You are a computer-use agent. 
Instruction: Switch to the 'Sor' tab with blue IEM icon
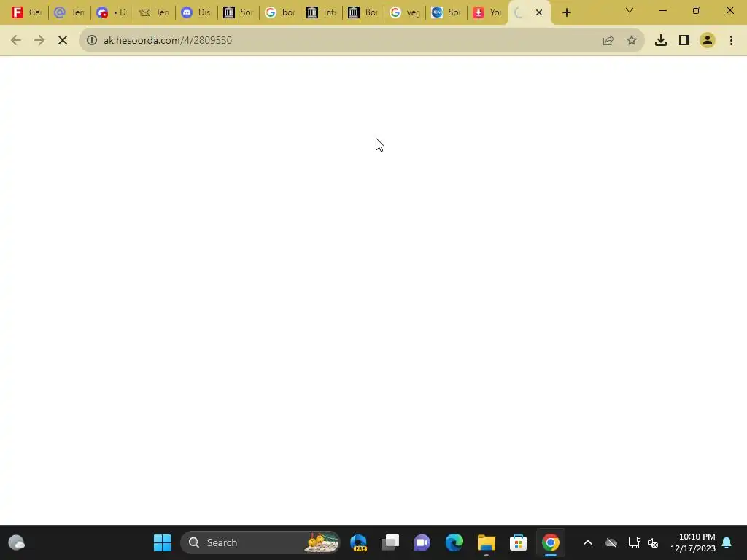(446, 12)
